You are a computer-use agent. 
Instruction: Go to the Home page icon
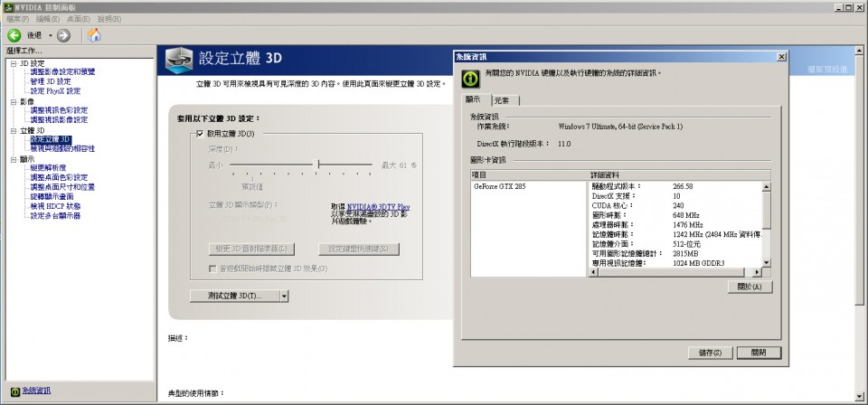pos(94,35)
